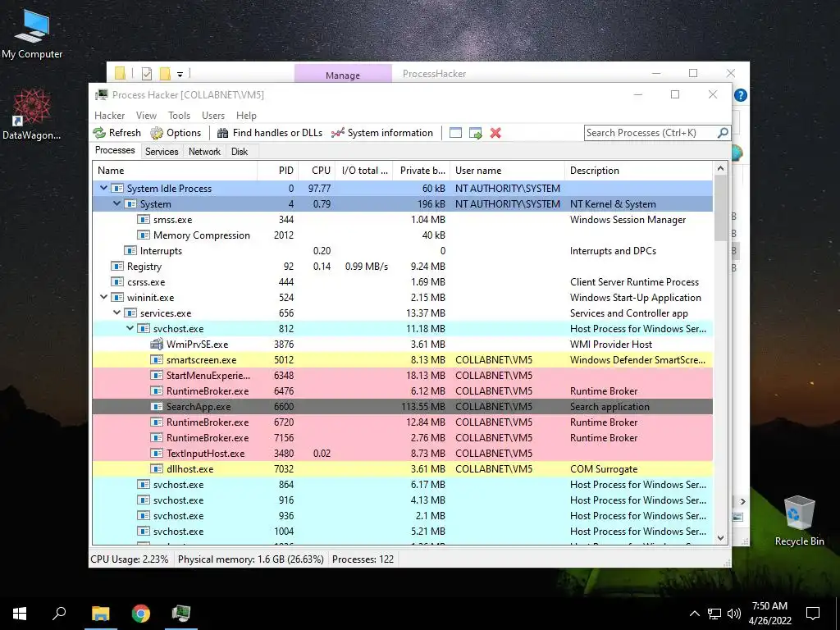Viewport: 840px width, 630px height.
Task: Click the process list scroll-down arrow
Action: 720,538
